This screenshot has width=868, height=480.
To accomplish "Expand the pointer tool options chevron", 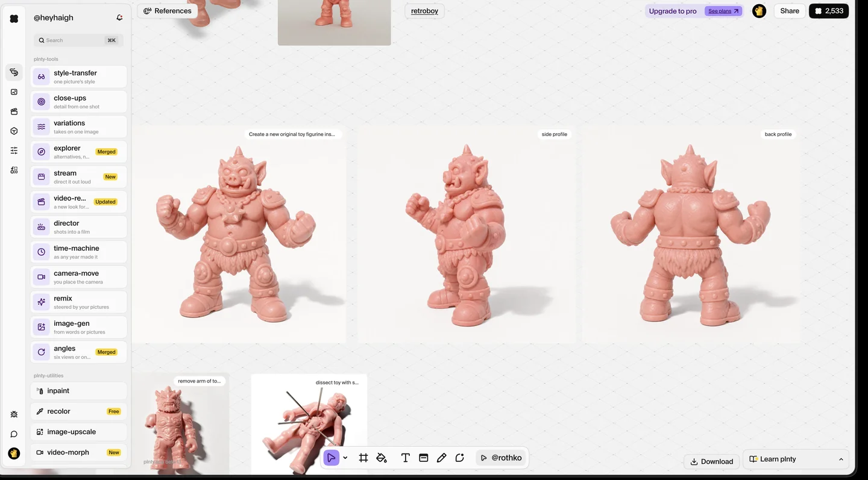I will point(345,458).
